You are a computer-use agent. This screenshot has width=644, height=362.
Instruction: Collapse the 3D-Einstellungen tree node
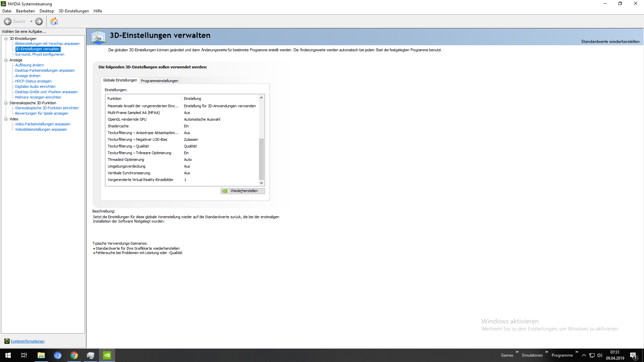click(6, 39)
